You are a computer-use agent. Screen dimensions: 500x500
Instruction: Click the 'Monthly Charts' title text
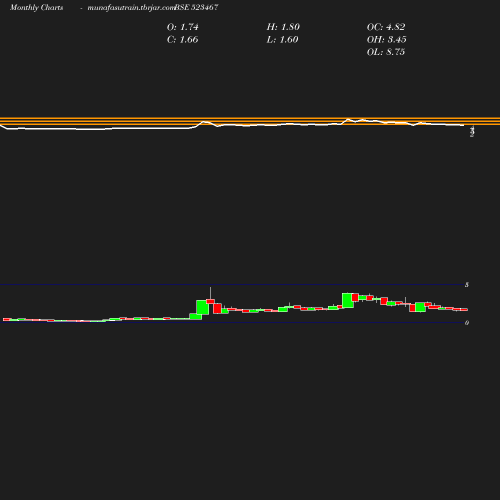pyautogui.click(x=36, y=7)
